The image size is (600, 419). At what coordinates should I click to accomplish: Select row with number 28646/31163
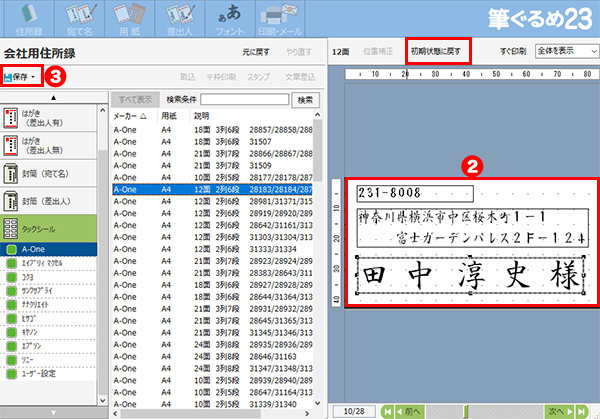point(212,357)
